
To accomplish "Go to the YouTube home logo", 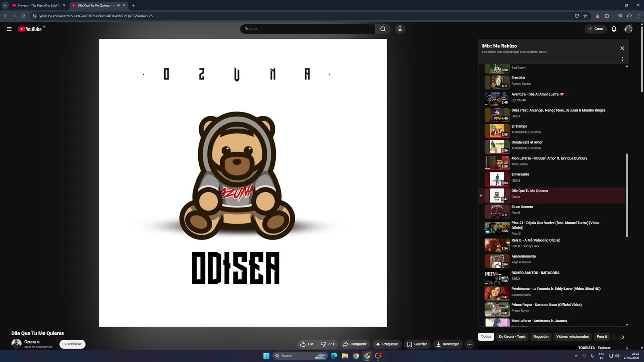I will click(x=30, y=29).
